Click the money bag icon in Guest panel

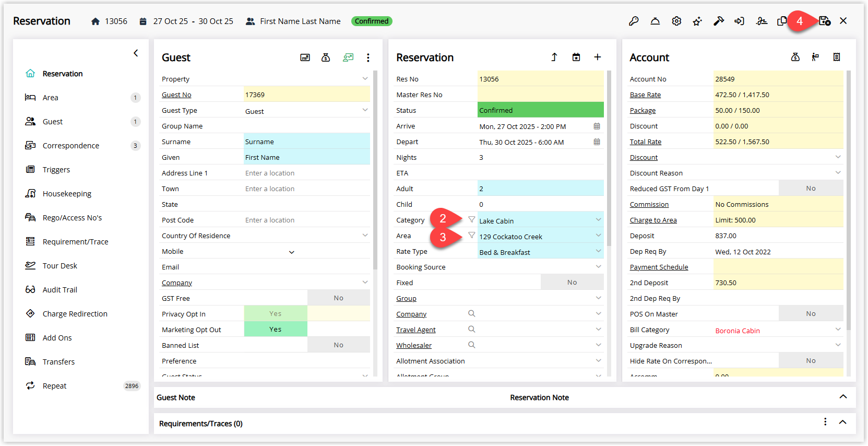click(x=326, y=57)
